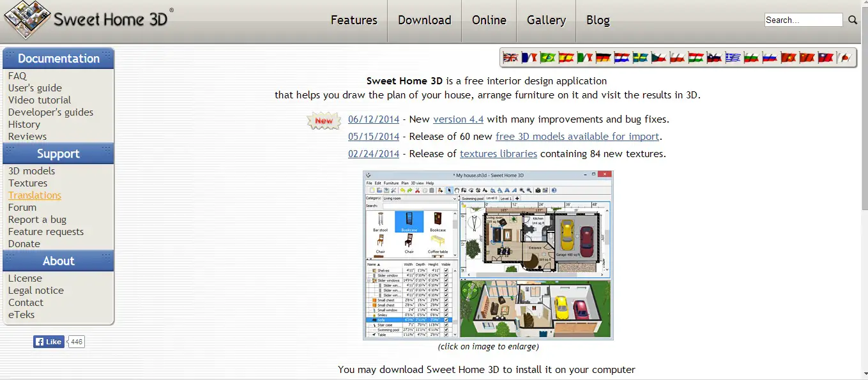Open the Blog menu item

tap(598, 20)
